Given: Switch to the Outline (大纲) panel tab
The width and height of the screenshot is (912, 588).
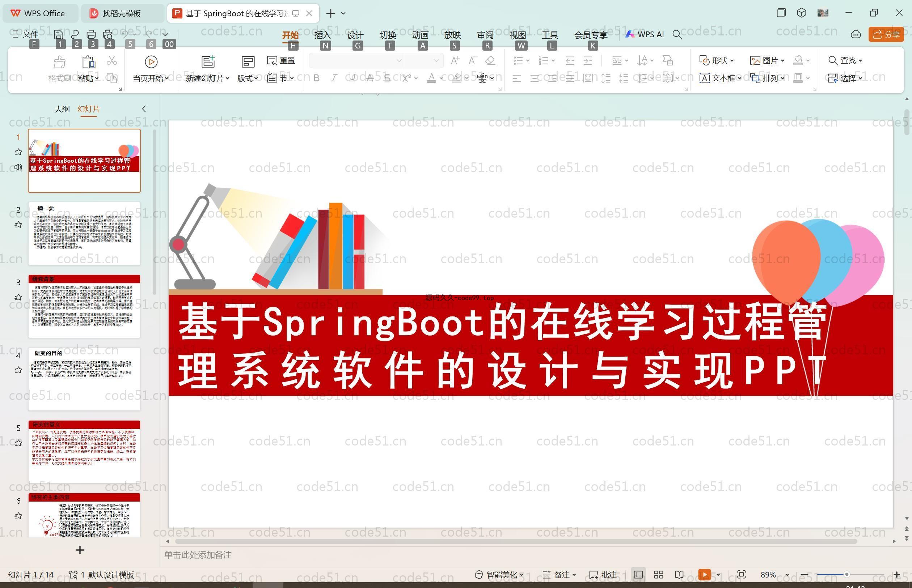Looking at the screenshot, I should 62,109.
